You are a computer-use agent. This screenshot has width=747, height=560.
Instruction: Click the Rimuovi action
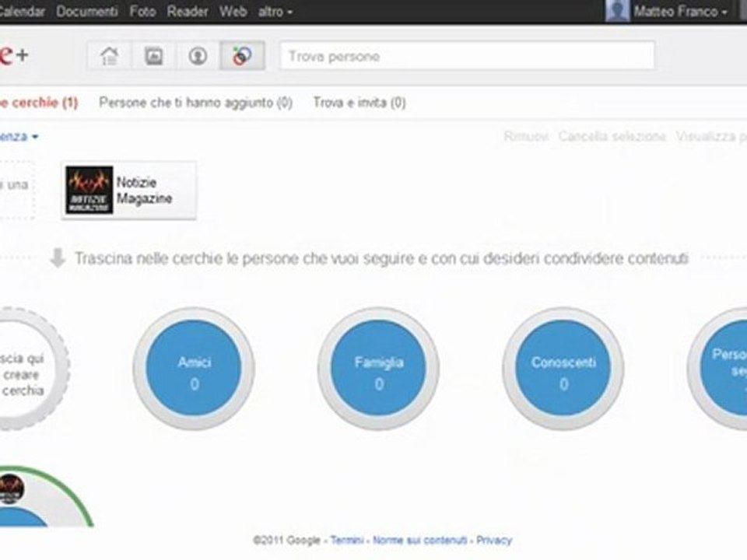526,137
